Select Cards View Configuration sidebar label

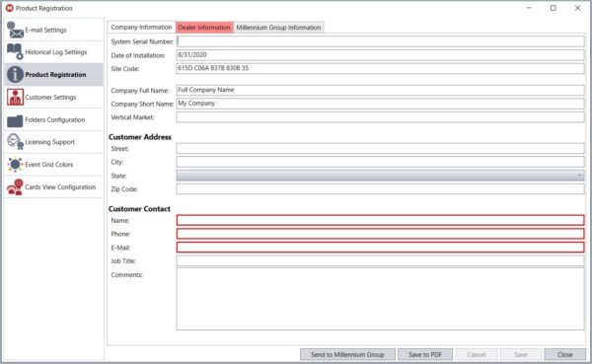(60, 186)
